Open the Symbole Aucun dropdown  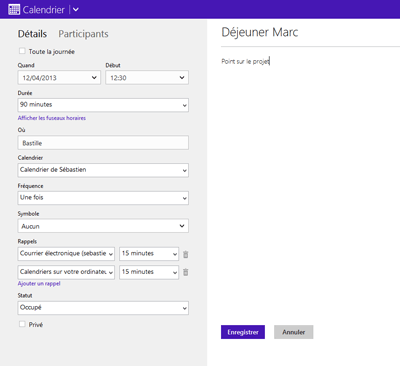pos(103,226)
